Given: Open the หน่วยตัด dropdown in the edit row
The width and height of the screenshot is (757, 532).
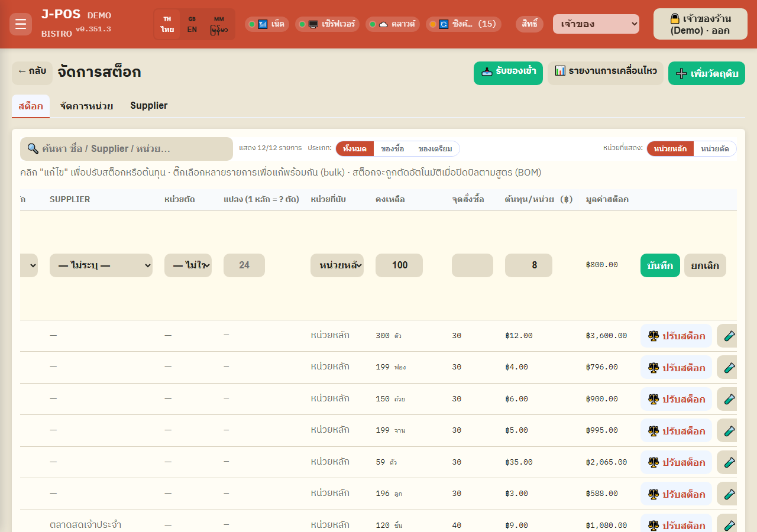Looking at the screenshot, I should pos(188,265).
